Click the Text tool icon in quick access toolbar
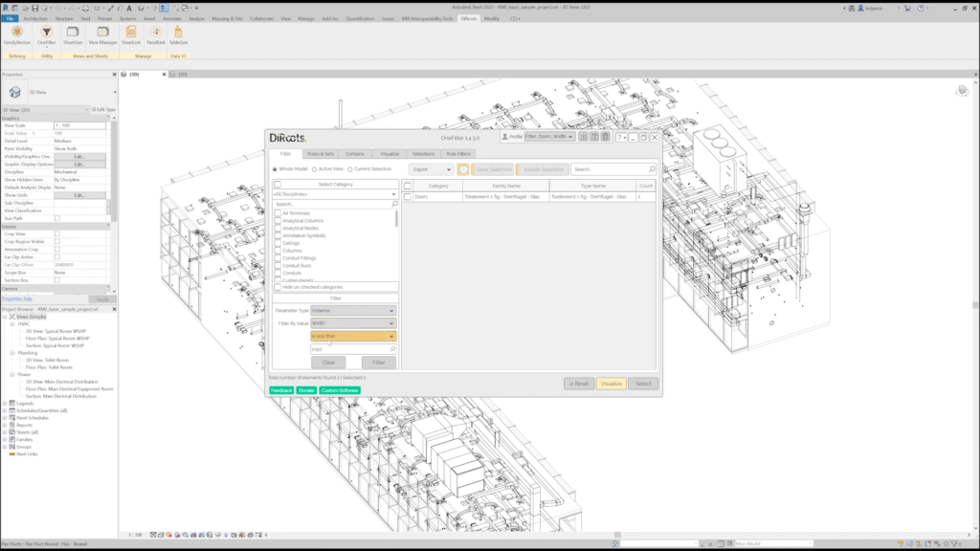Image resolution: width=980 pixels, height=551 pixels. click(129, 8)
